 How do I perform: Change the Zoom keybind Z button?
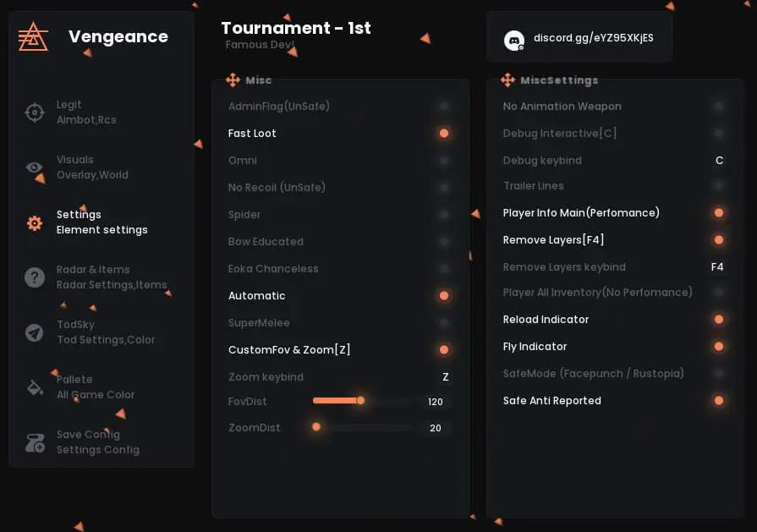pos(446,377)
